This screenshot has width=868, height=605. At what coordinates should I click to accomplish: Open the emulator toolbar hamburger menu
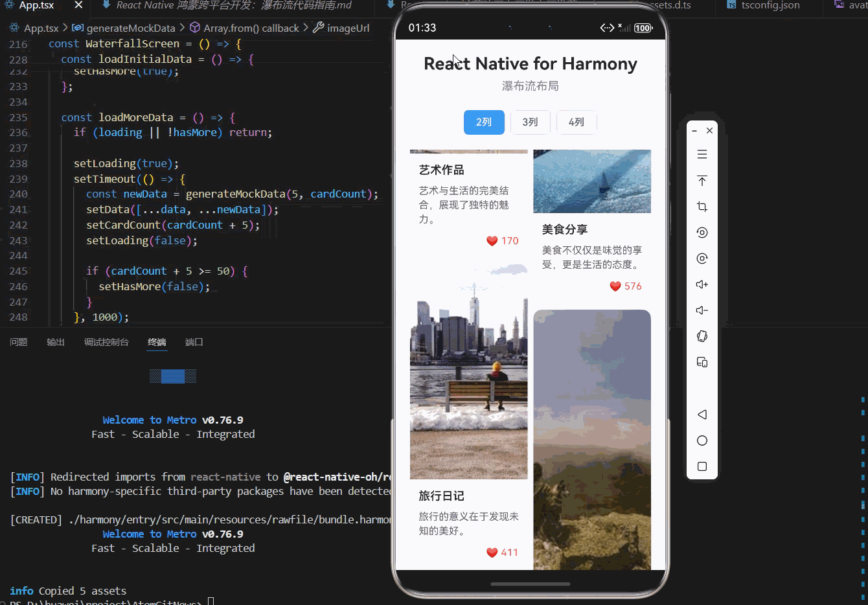[702, 155]
